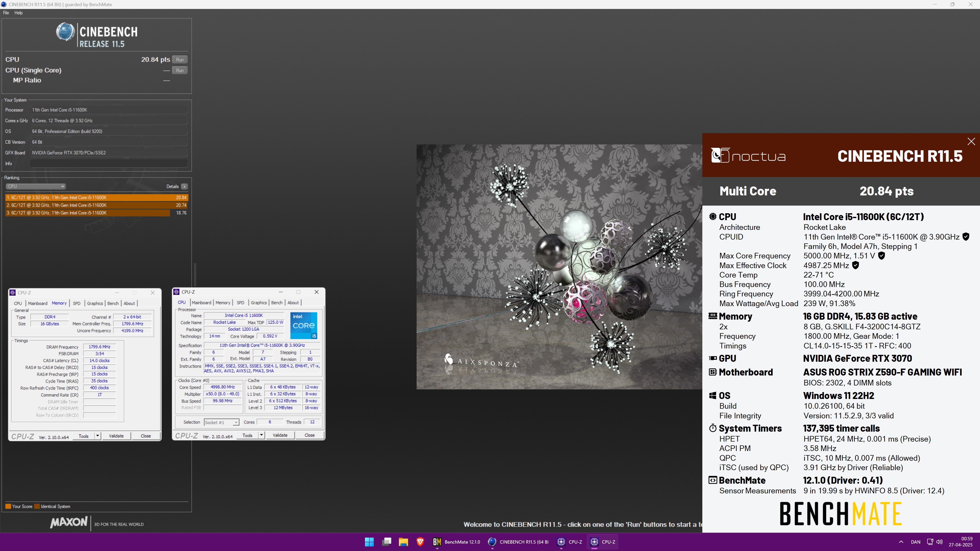The width and height of the screenshot is (980, 551).
Task: Click the shield beside Max Core Frequency
Action: (881, 256)
